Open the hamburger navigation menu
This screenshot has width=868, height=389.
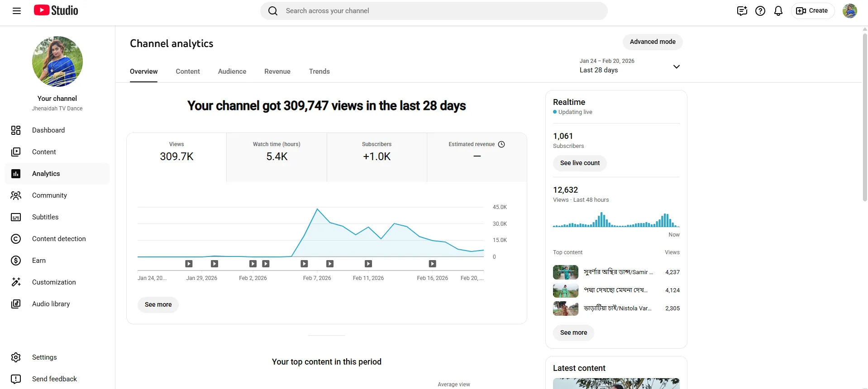[17, 11]
